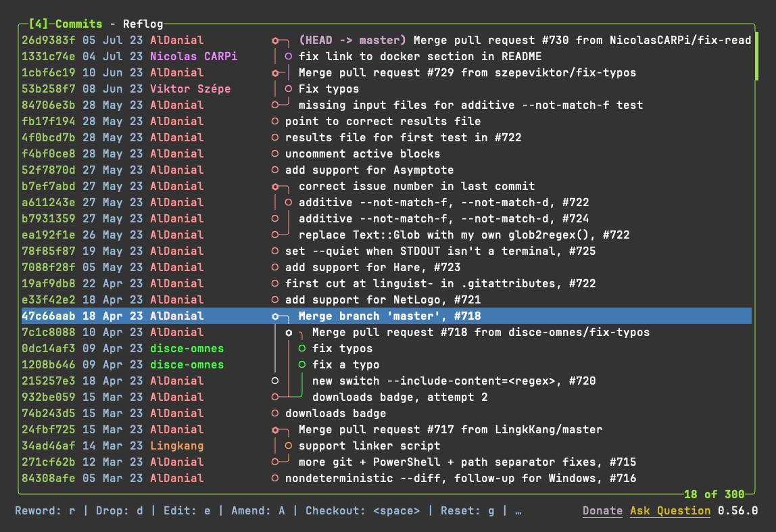Screen dimensions: 776x532
Task: Switch to the Reflog tab
Action: (x=143, y=24)
